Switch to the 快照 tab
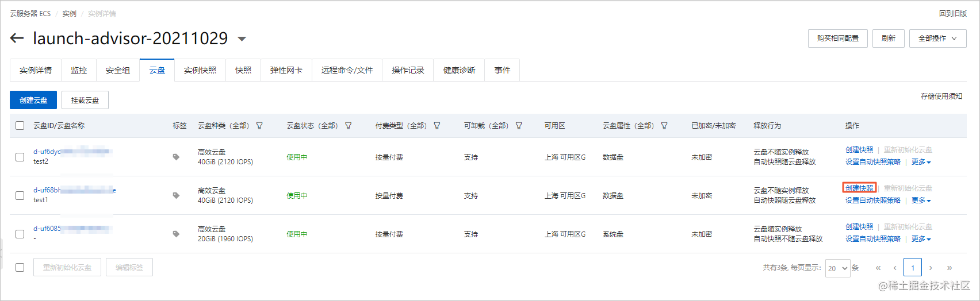This screenshot has height=301, width=980. 243,70
